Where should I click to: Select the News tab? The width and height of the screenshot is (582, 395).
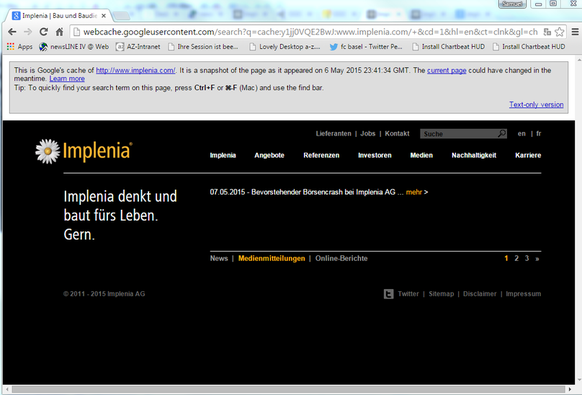219,258
